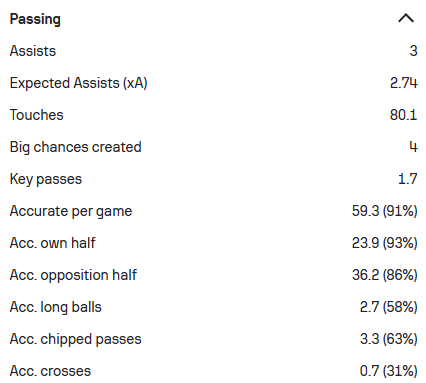Click the xA value 2.74
Screen dimensions: 426x383
404,83
